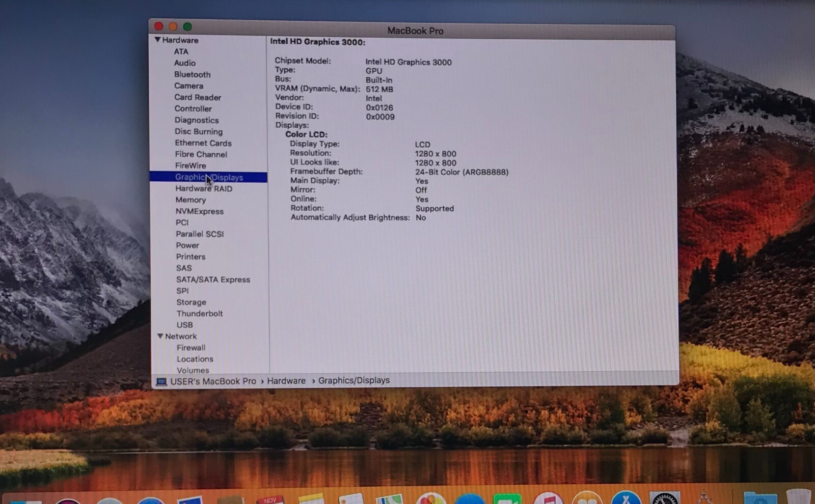Screen dimensions: 815x504
Task: Click the computer icon in the path bar
Action: [161, 381]
